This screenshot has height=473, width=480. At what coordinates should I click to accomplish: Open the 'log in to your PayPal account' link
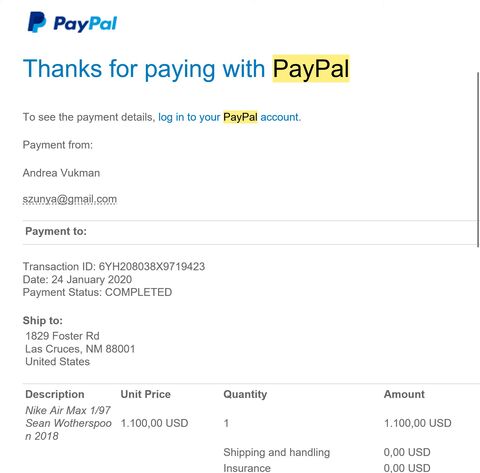pos(229,117)
